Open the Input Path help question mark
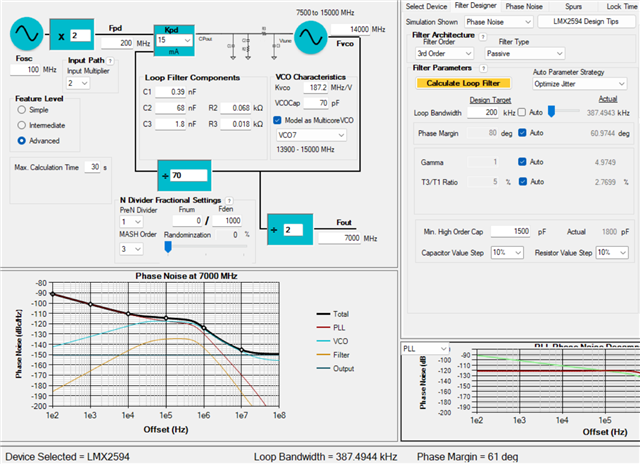This screenshot has width=640, height=464. 110,61
